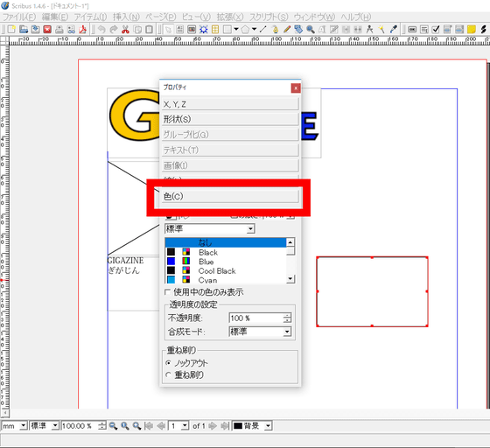Select the Insert Polygon tool

tap(245, 30)
